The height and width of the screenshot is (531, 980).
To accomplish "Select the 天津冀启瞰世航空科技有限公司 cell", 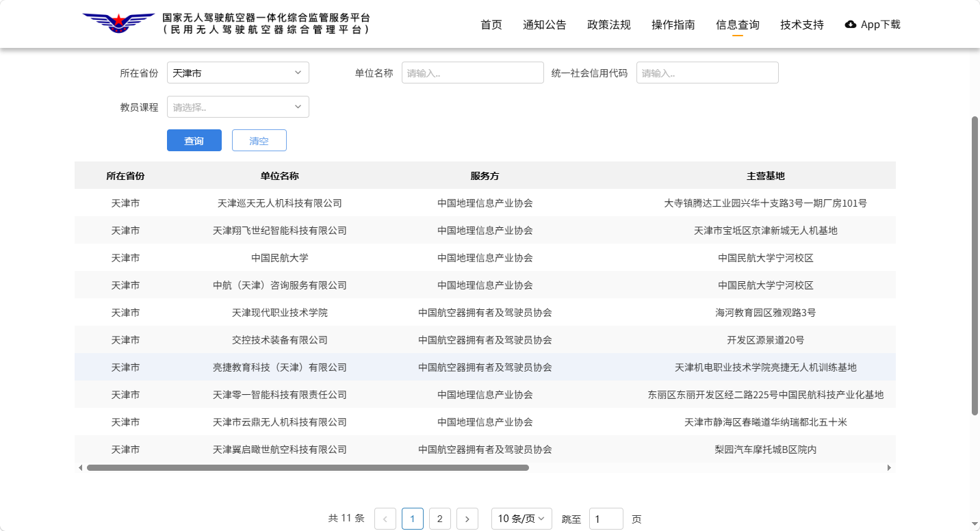I will pos(280,450).
